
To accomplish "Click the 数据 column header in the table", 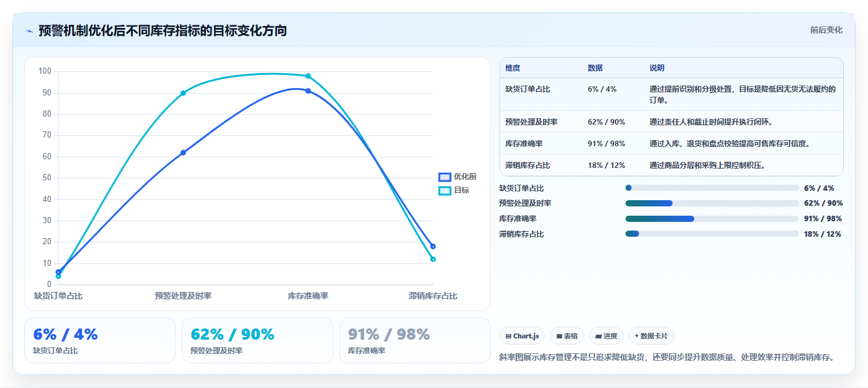I will pyautogui.click(x=595, y=68).
